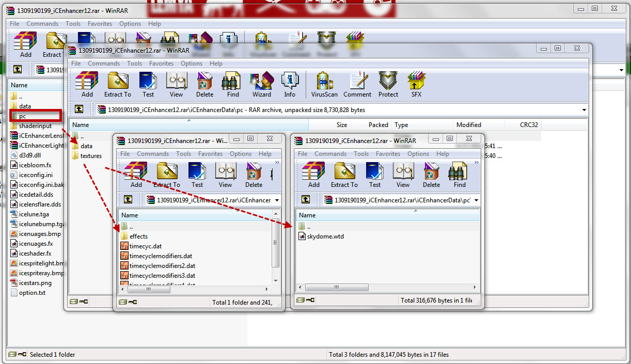Click View in the skydome.wtd window
631x364 pixels.
(x=403, y=175)
